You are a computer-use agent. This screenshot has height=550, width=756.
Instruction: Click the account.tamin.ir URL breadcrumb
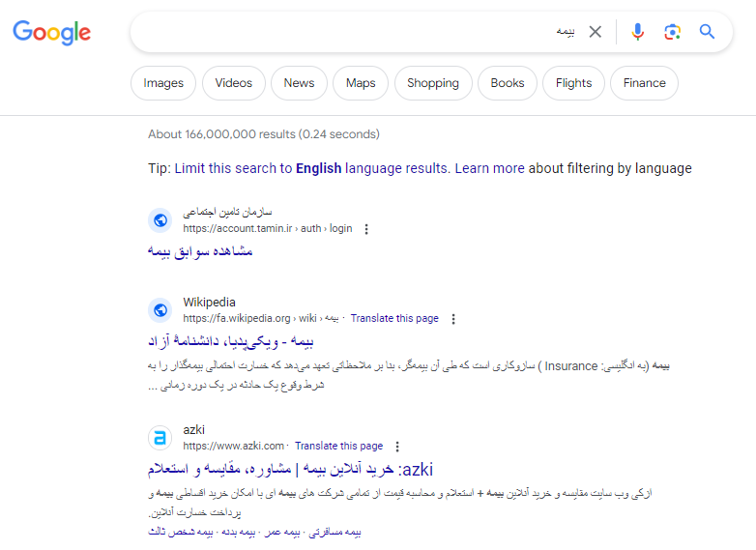click(x=268, y=228)
